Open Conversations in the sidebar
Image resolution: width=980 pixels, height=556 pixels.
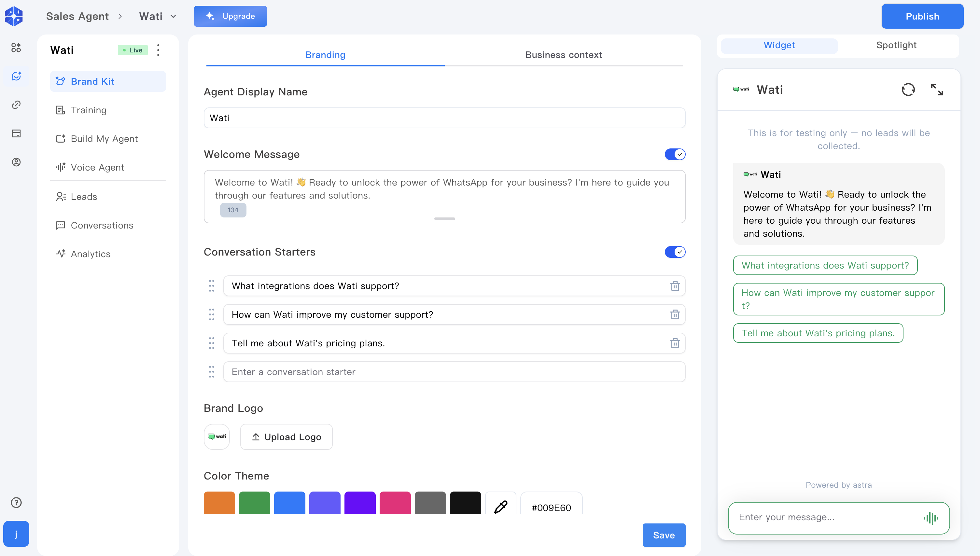tap(108, 225)
